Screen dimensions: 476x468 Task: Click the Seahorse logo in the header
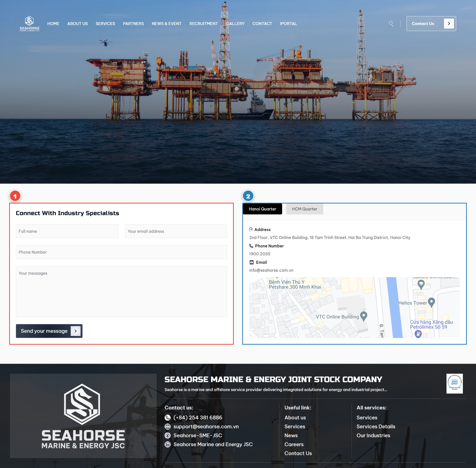click(x=30, y=24)
